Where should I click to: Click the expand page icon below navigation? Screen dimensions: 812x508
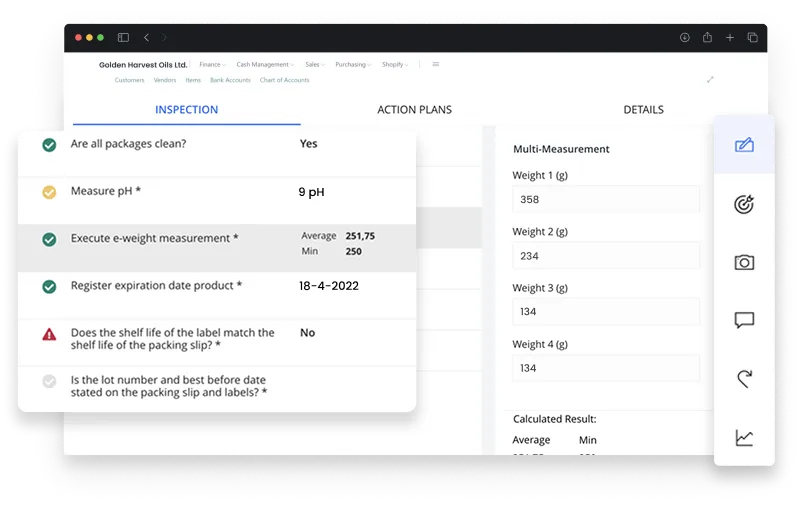(710, 79)
